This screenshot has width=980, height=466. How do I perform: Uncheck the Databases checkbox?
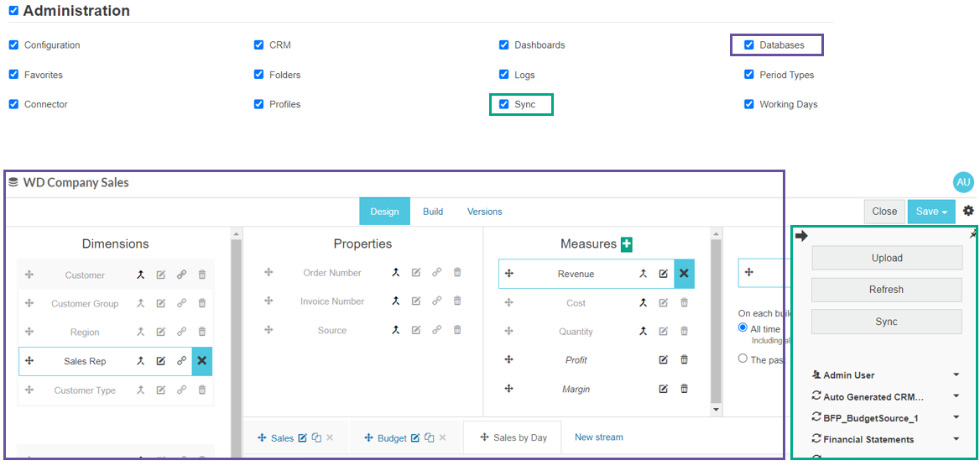(x=749, y=45)
